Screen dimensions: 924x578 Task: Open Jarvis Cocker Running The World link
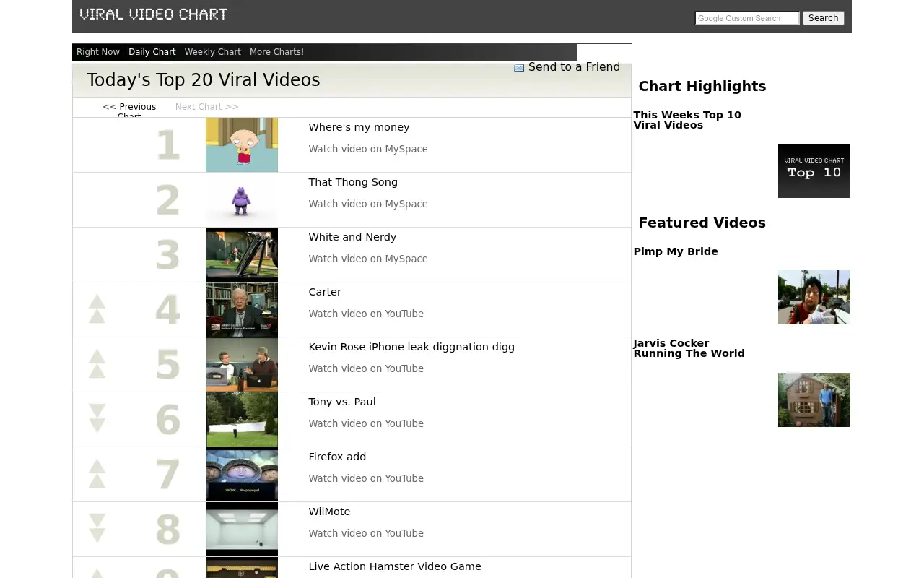point(689,348)
